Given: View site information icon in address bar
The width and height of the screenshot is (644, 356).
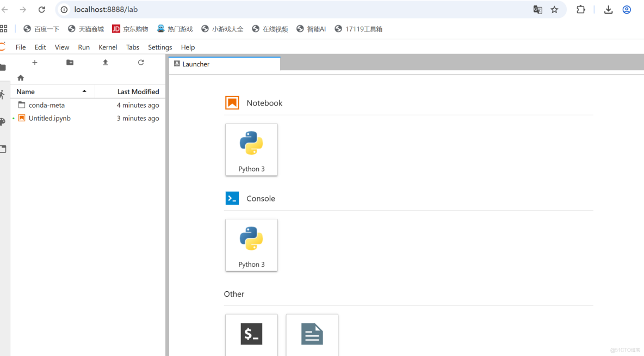Looking at the screenshot, I should click(x=64, y=9).
